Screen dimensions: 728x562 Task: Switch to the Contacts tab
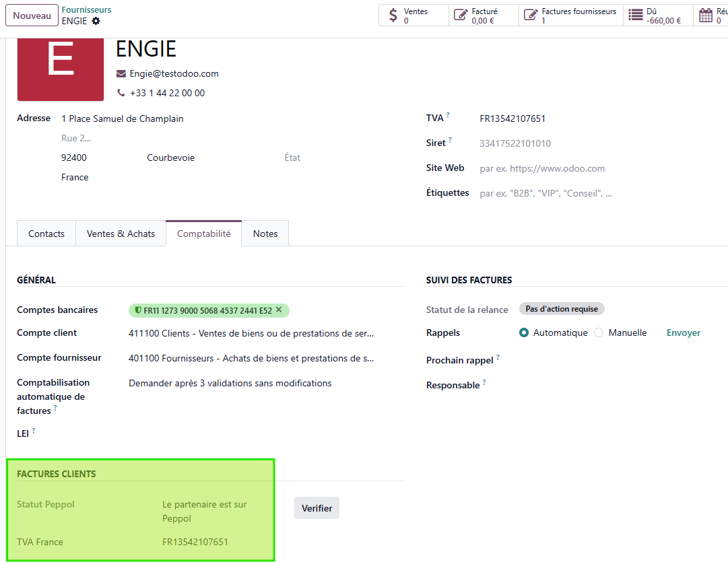(x=46, y=234)
